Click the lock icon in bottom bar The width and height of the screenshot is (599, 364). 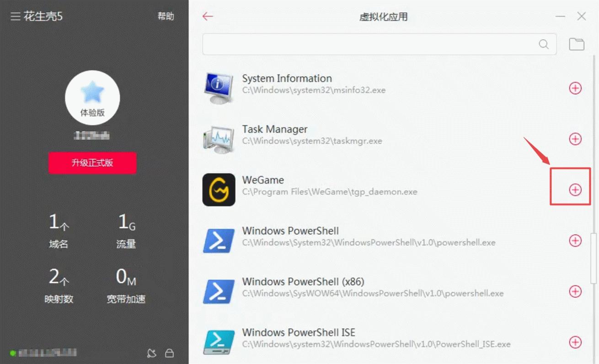[169, 353]
